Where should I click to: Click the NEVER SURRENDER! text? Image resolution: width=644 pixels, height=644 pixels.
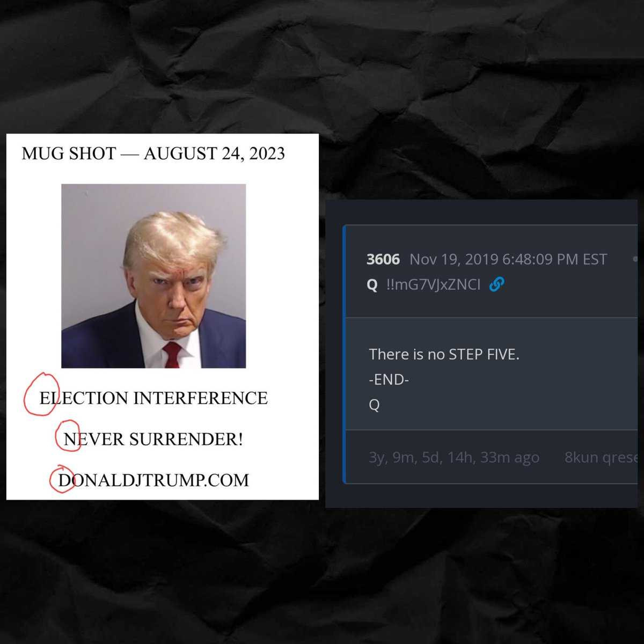point(153,439)
